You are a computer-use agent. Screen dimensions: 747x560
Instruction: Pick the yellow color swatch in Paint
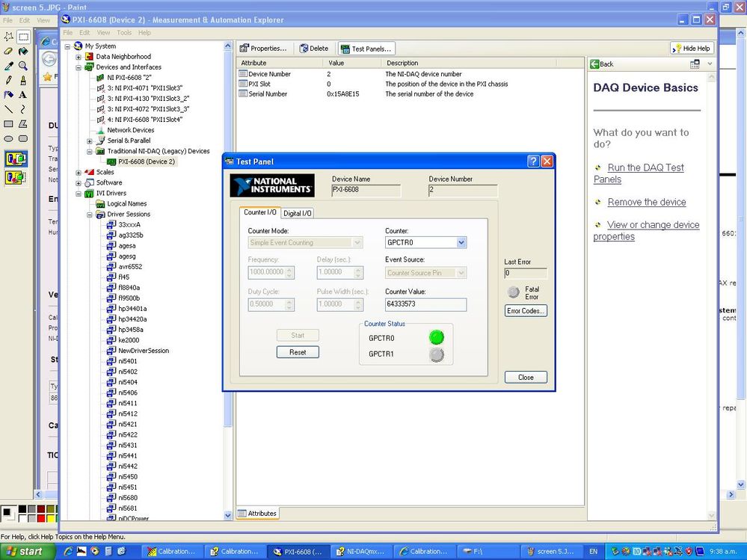pos(50,518)
